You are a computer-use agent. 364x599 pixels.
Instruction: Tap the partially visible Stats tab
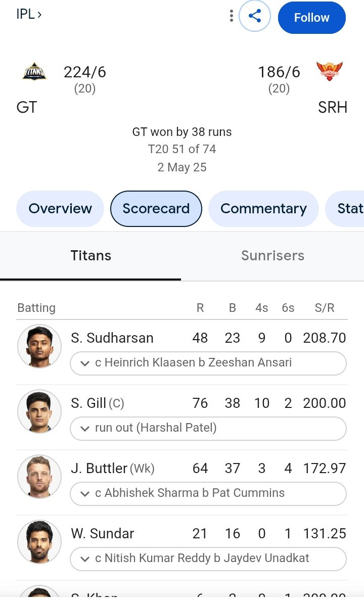click(350, 209)
